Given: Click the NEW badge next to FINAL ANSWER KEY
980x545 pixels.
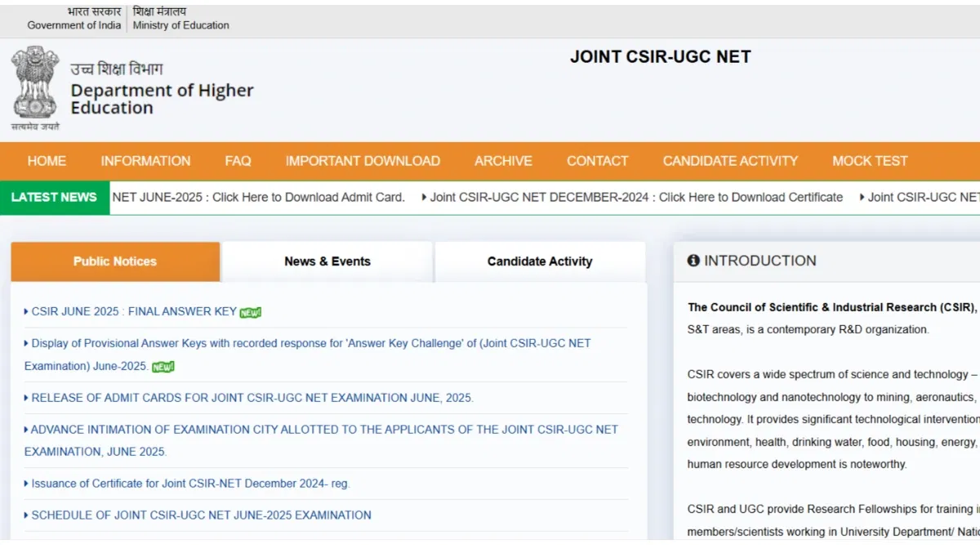Looking at the screenshot, I should pos(251,312).
